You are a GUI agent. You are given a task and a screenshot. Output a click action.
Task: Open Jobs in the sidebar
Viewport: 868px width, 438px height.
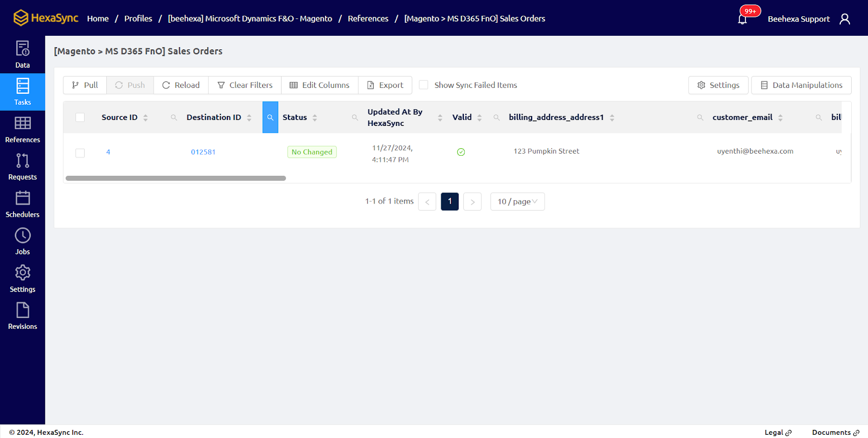point(22,242)
